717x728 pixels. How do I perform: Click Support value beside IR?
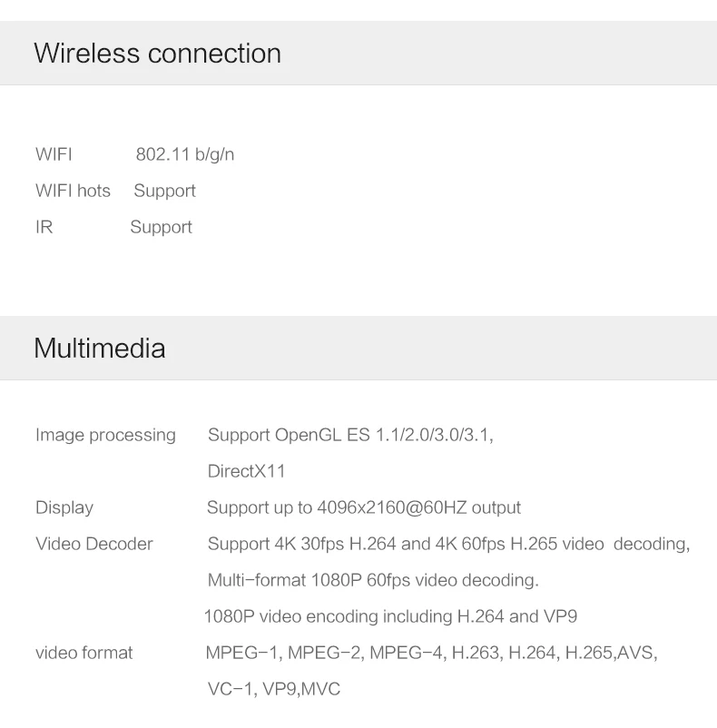[161, 227]
